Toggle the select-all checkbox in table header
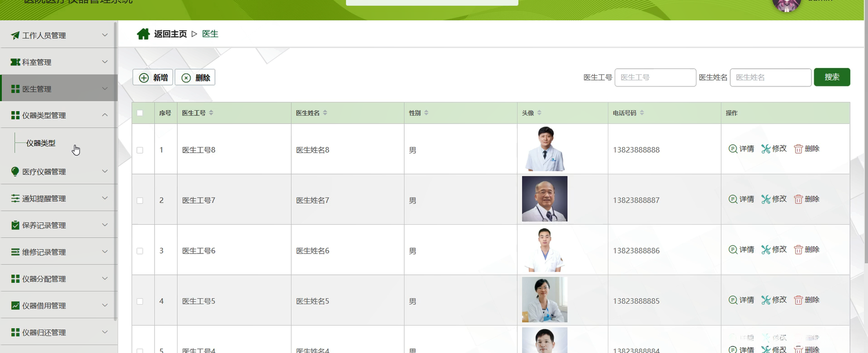Image resolution: width=868 pixels, height=353 pixels. coord(140,113)
